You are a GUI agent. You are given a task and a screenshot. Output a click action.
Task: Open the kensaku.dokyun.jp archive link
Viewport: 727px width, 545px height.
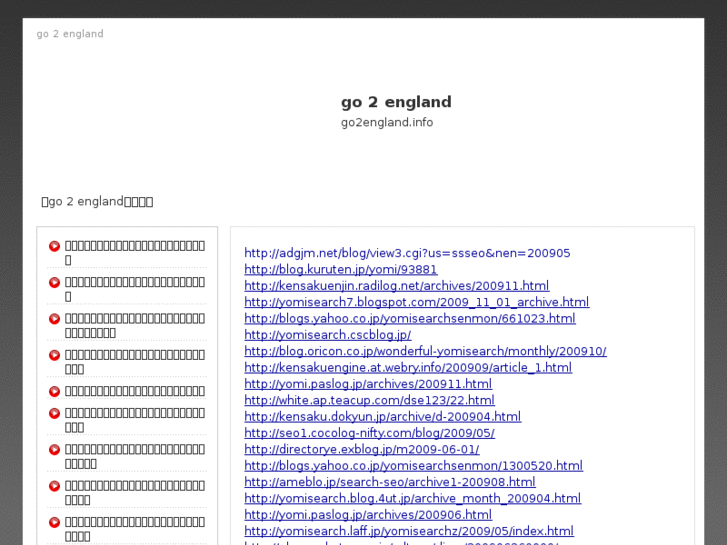383,417
